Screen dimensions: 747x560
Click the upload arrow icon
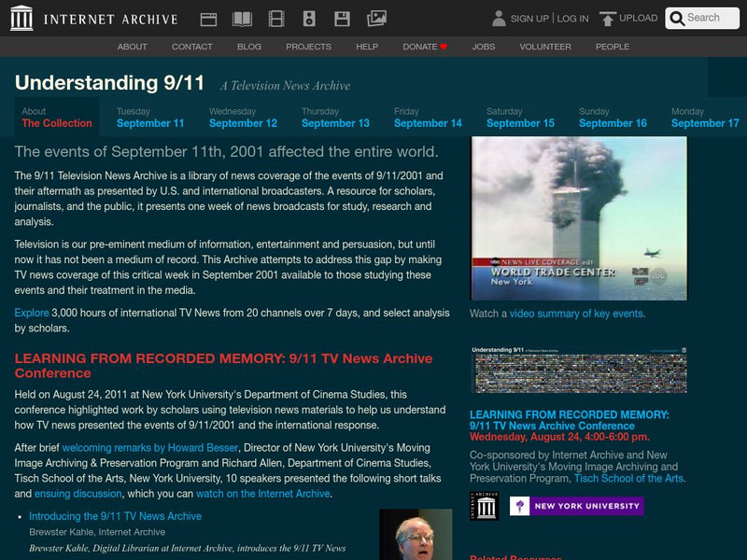point(608,19)
